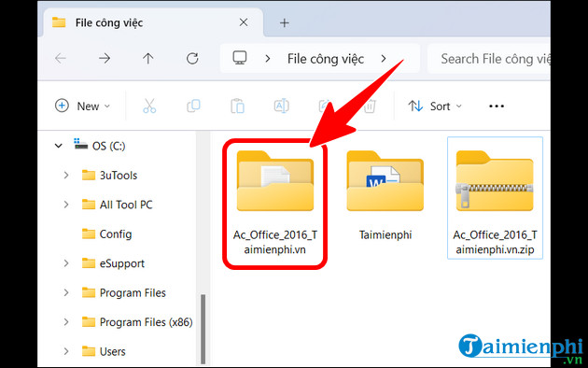Click Ac_Office_2016_Taimienphi.vn.zip file name
This screenshot has height=368, width=588.
coord(495,242)
